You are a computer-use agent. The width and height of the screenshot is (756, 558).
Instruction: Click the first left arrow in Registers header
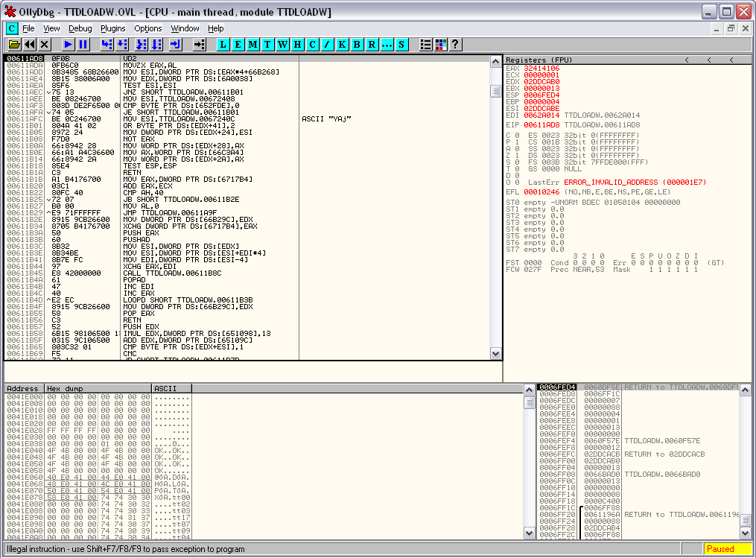click(687, 60)
